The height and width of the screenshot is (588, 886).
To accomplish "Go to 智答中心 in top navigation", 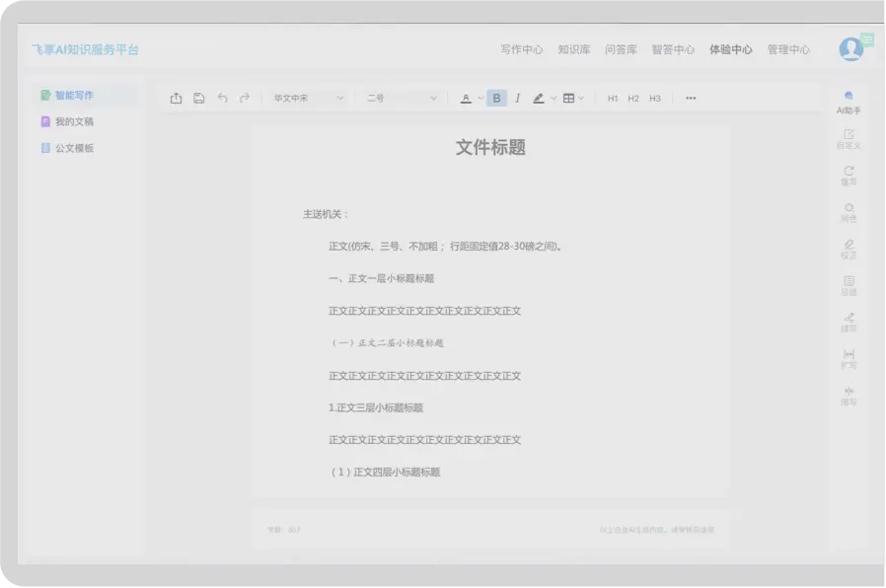I will (673, 49).
